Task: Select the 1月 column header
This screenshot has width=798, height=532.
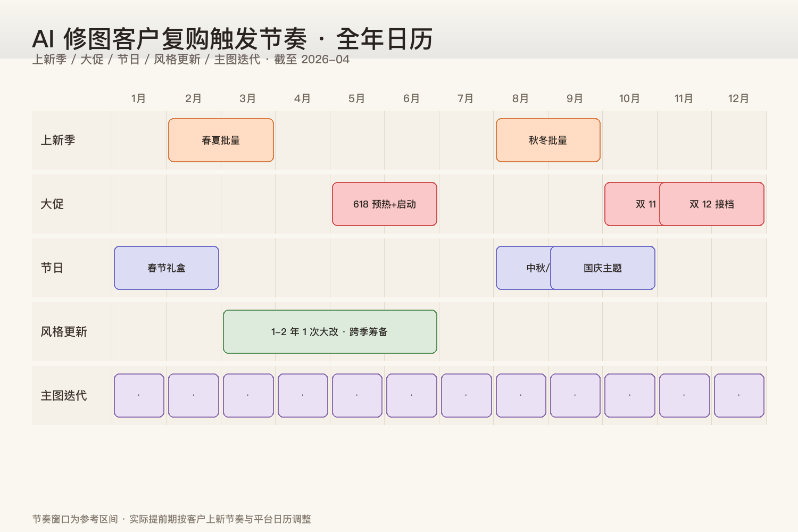Action: click(138, 98)
